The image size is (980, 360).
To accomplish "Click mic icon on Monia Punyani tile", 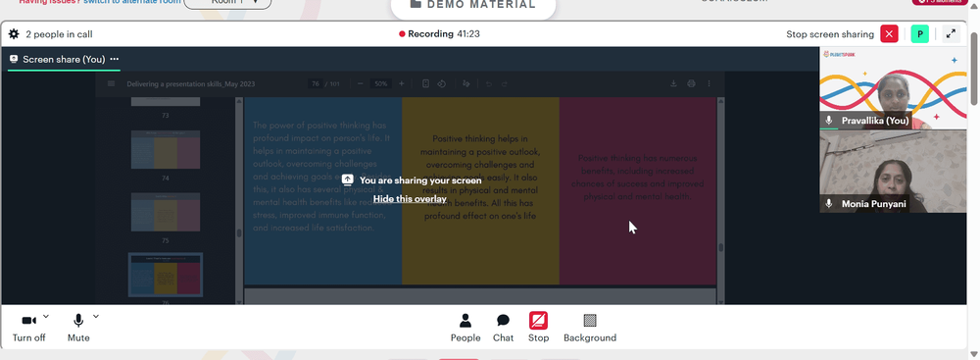I will [829, 203].
